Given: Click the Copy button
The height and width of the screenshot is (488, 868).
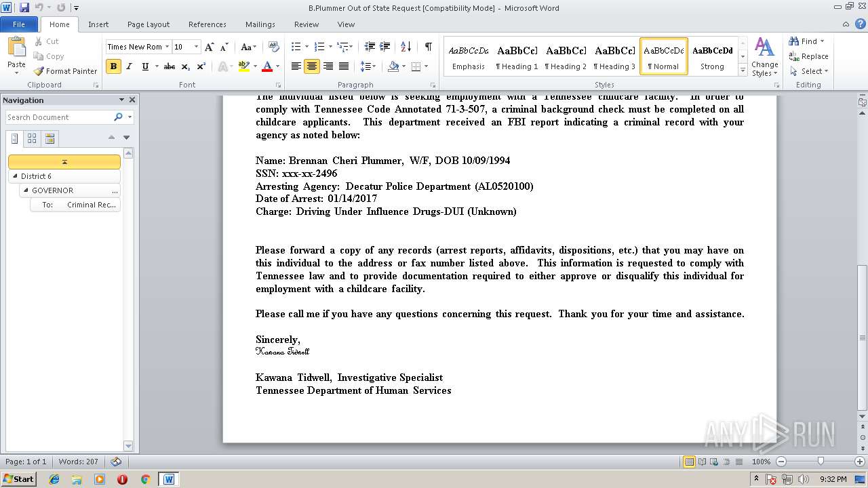Looking at the screenshot, I should click(x=48, y=56).
